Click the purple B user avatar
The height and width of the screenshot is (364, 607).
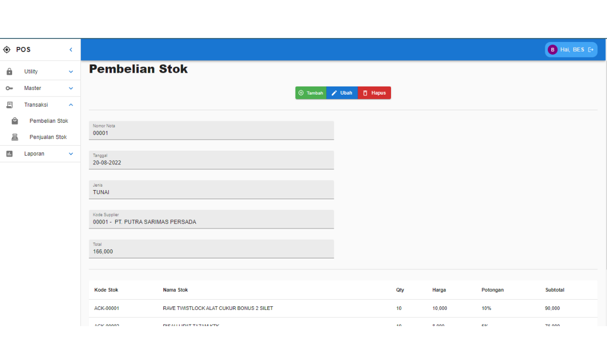tap(552, 50)
